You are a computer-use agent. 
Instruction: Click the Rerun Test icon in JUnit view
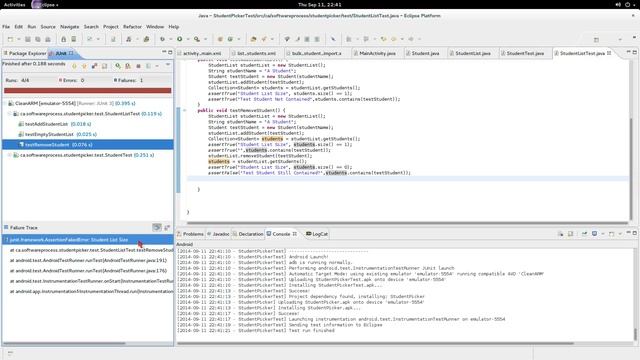click(x=118, y=66)
